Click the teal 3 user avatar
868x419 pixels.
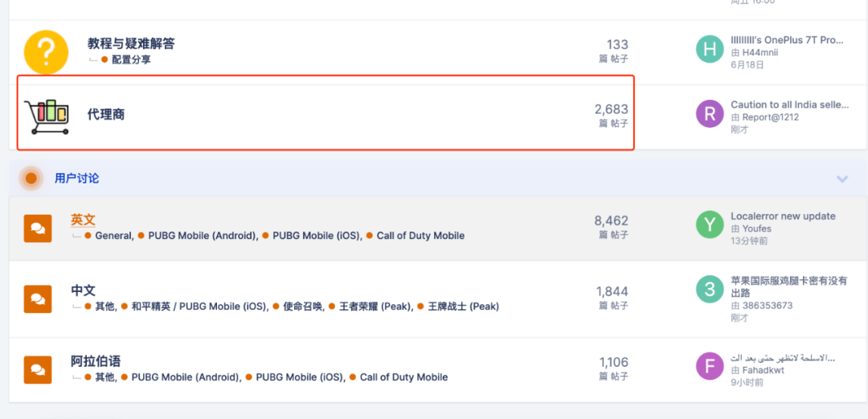coord(710,289)
